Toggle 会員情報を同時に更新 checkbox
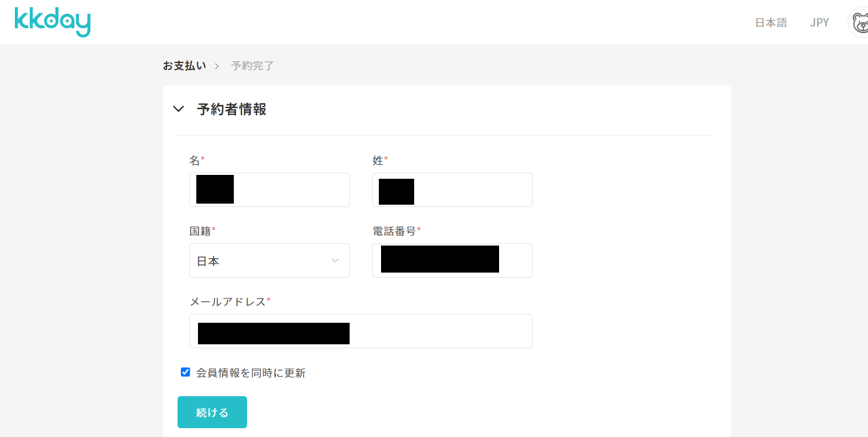This screenshot has width=868, height=437. [x=186, y=372]
